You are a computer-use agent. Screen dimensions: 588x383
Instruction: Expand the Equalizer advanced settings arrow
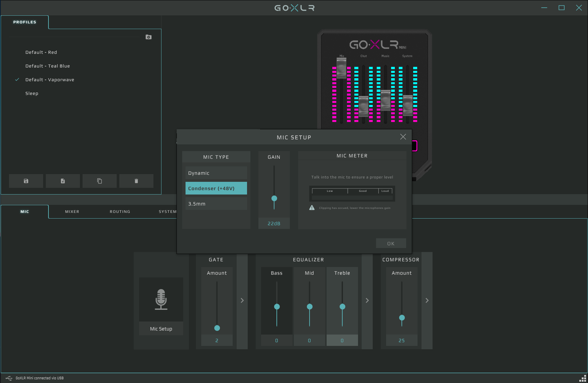tap(367, 300)
